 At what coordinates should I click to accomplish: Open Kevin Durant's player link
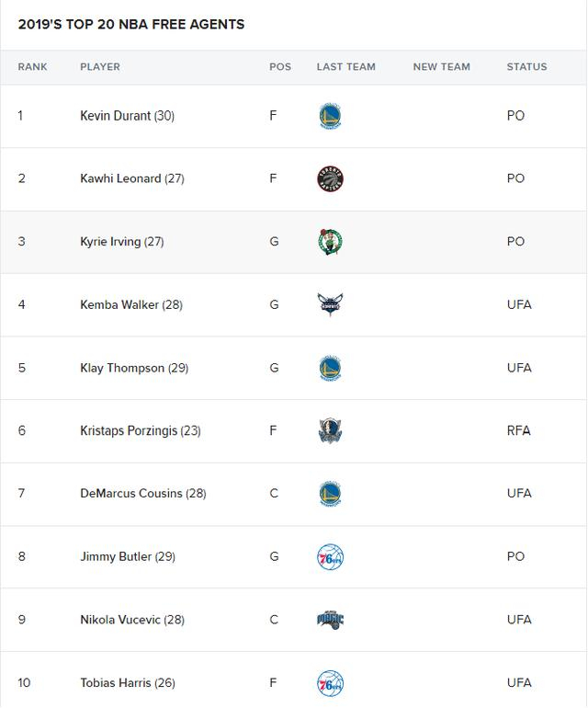coord(116,116)
